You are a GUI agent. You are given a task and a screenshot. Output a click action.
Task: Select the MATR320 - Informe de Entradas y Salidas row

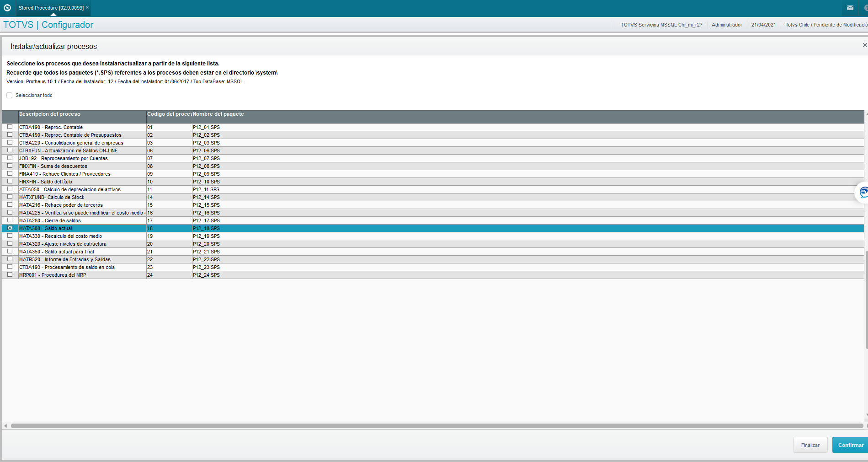433,259
